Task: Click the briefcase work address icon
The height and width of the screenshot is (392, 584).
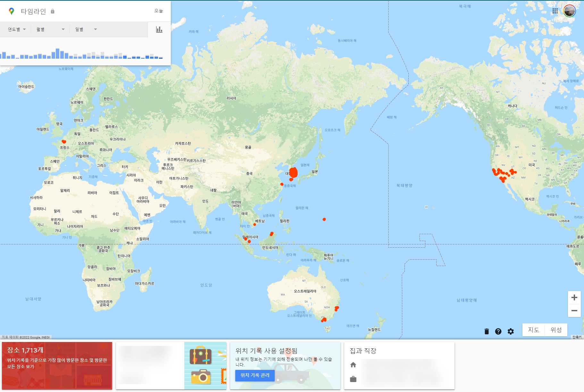Action: pos(354,379)
